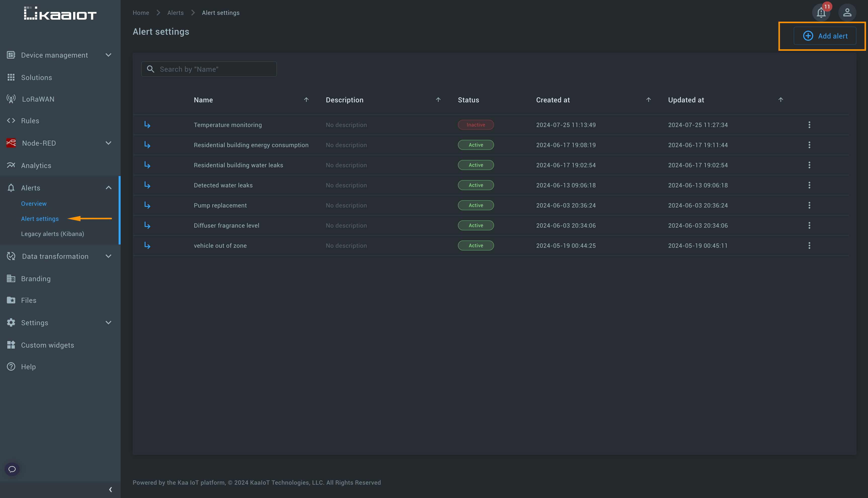The height and width of the screenshot is (498, 868).
Task: Open the LoRaWAN menu item
Action: click(x=38, y=99)
